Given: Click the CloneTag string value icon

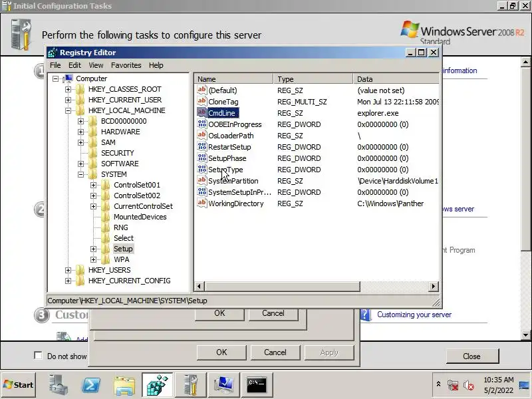Looking at the screenshot, I should click(202, 101).
